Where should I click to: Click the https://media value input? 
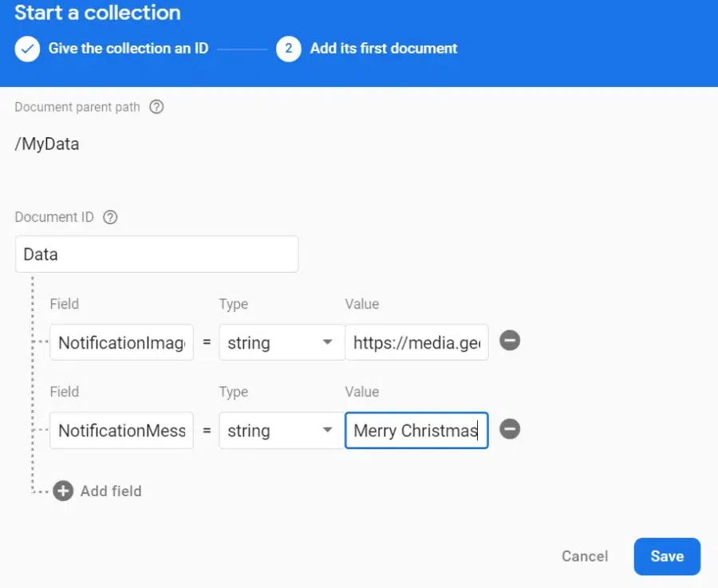coord(416,343)
